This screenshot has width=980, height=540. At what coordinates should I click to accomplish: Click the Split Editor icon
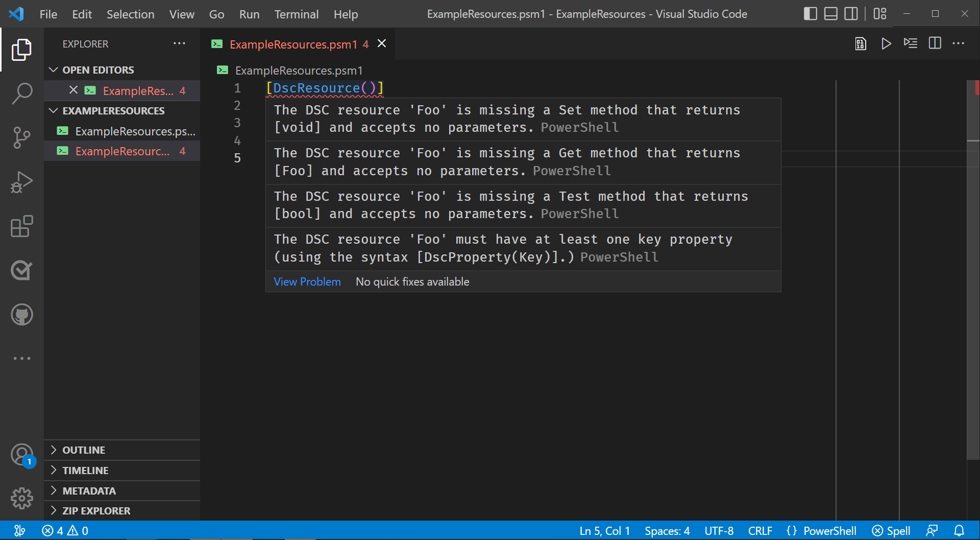[x=935, y=43]
